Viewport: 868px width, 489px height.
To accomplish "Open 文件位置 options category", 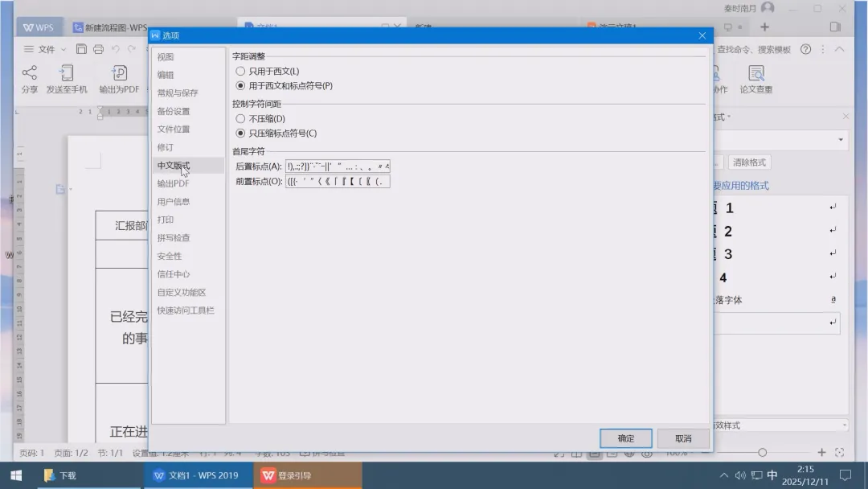I will (187, 129).
